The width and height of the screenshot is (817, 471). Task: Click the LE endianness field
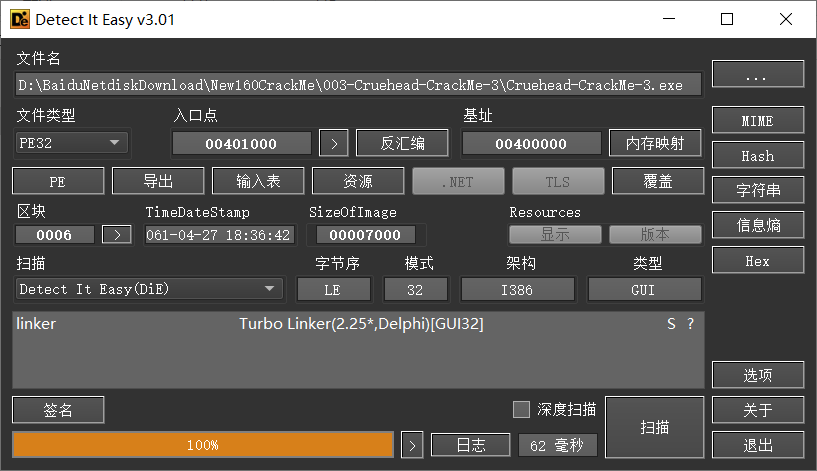tap(333, 289)
